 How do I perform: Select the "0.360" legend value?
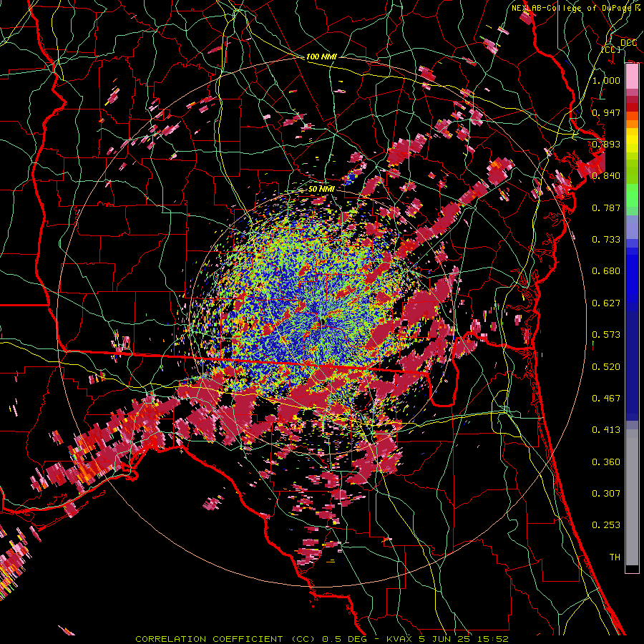[606, 462]
